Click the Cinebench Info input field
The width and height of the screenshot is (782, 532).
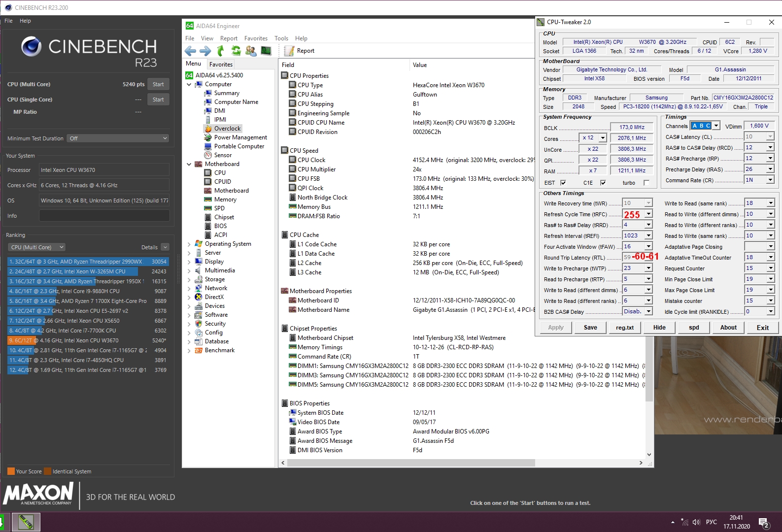[104, 216]
